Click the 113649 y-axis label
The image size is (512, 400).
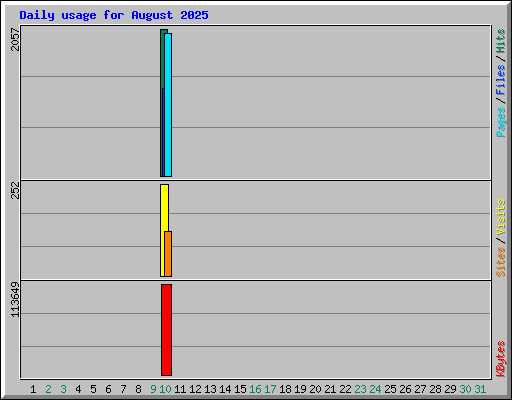click(x=15, y=300)
